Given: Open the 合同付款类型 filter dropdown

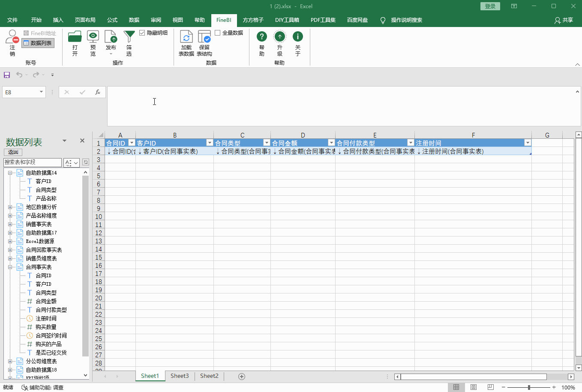Looking at the screenshot, I should [x=411, y=143].
